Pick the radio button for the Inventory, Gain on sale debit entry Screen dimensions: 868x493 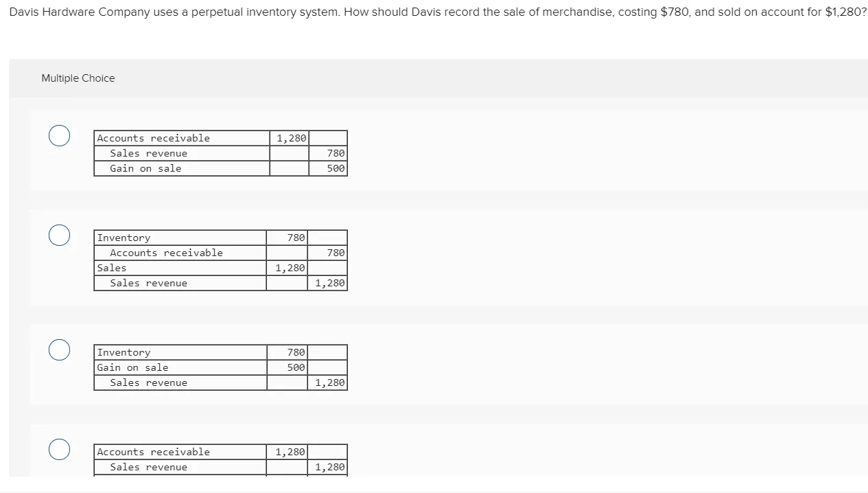click(x=59, y=349)
